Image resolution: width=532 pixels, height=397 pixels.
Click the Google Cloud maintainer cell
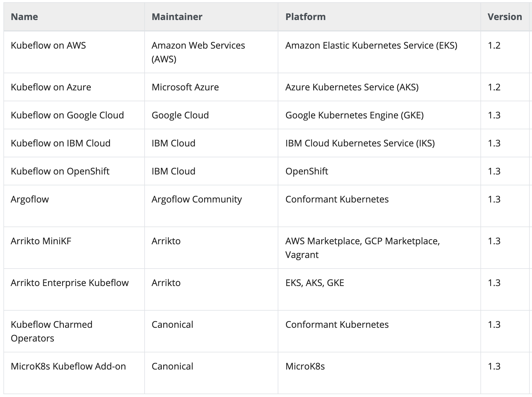(x=211, y=115)
